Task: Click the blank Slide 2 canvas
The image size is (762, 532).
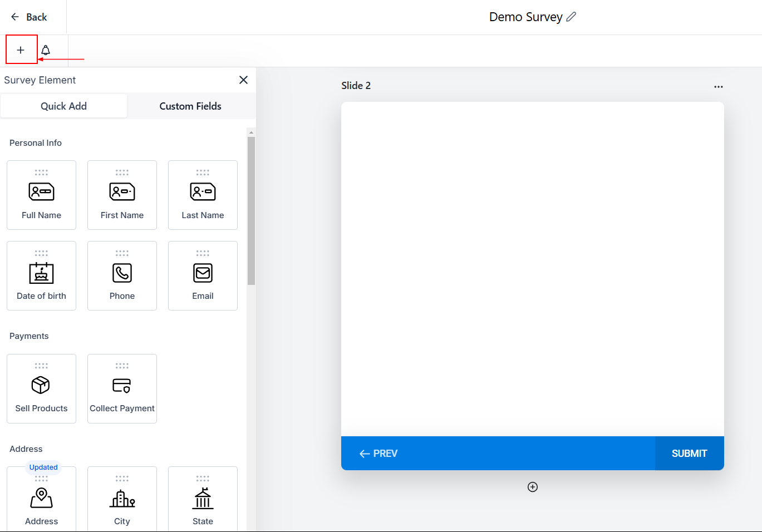Action: pyautogui.click(x=533, y=269)
